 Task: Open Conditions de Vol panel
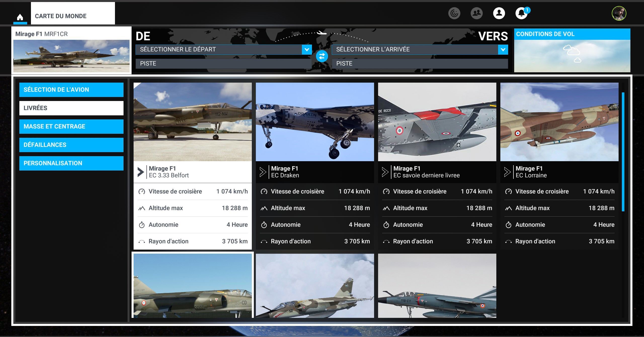click(572, 50)
